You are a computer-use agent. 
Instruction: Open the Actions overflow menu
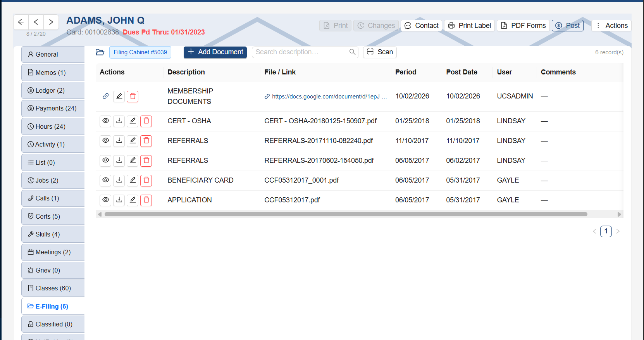point(611,26)
